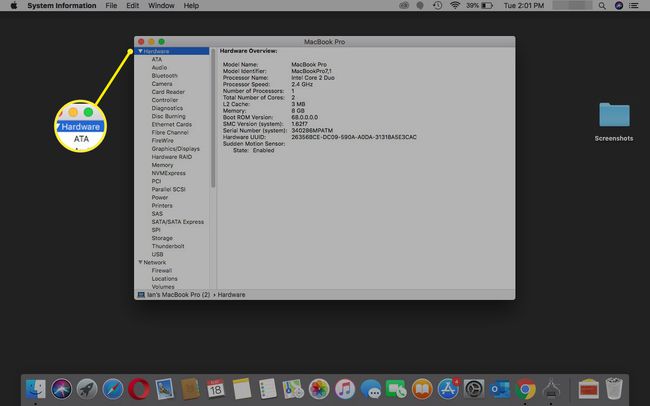Launch Opera browser from the Dock
650x406 pixels.
point(138,389)
